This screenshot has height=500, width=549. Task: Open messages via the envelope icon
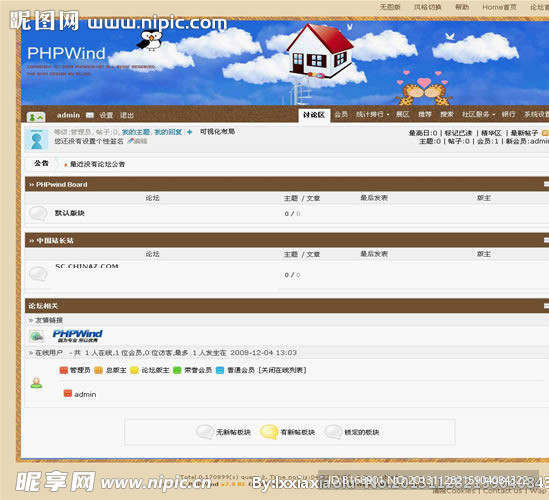point(90,115)
